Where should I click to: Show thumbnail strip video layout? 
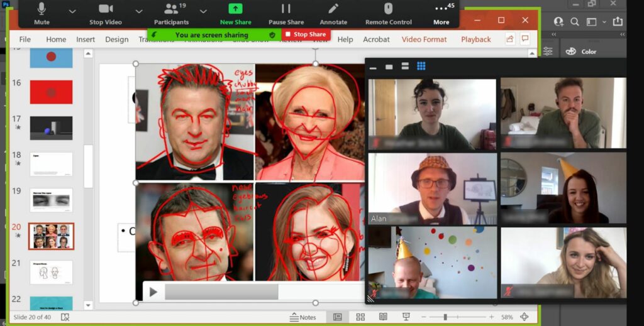tap(405, 67)
